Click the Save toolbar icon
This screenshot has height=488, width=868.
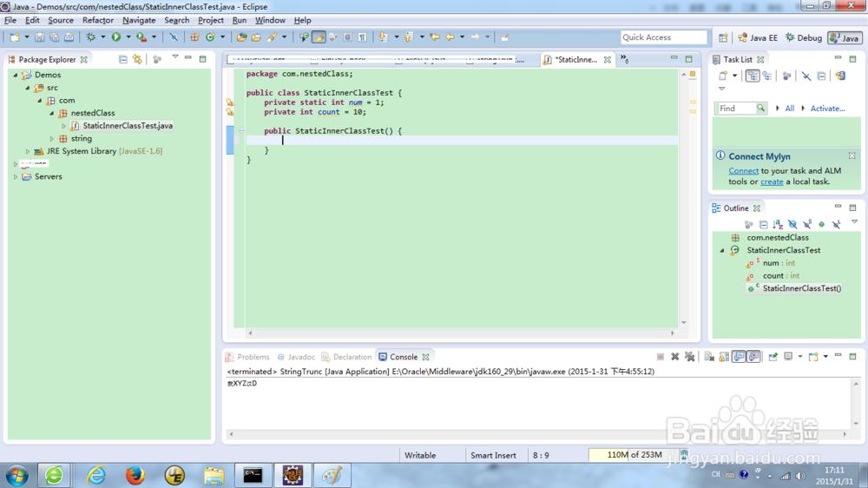point(39,37)
